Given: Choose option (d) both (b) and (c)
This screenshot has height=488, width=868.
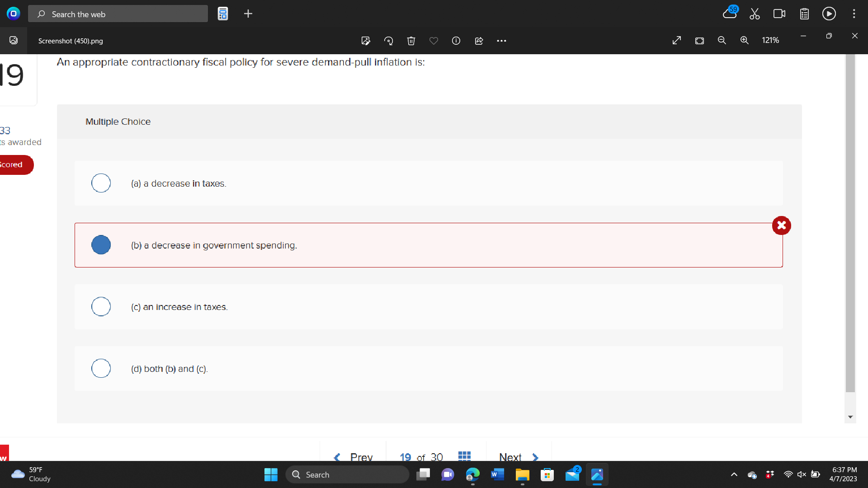Looking at the screenshot, I should (101, 369).
